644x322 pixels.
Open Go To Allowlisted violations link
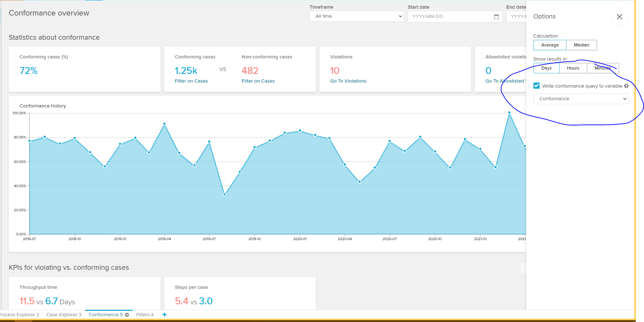506,81
